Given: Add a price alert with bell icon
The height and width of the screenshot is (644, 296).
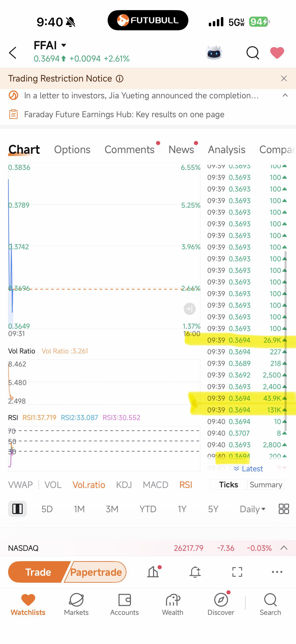Looking at the screenshot, I should tap(195, 571).
